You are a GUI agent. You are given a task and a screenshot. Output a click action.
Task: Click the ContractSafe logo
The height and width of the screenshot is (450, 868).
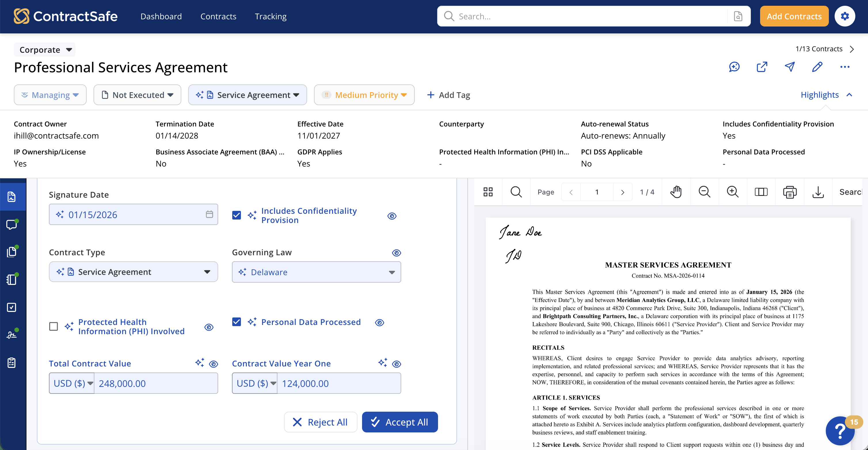pyautogui.click(x=65, y=16)
